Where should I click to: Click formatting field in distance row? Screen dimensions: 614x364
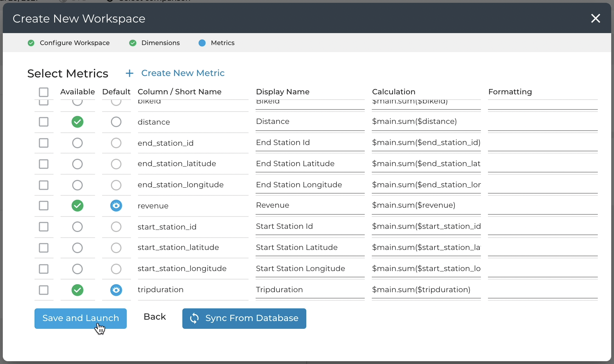tap(543, 121)
